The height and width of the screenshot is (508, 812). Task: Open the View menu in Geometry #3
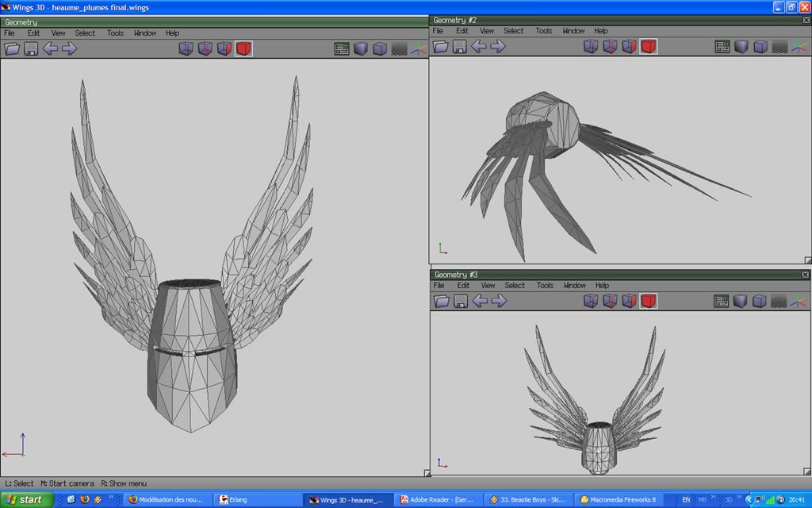pos(488,286)
